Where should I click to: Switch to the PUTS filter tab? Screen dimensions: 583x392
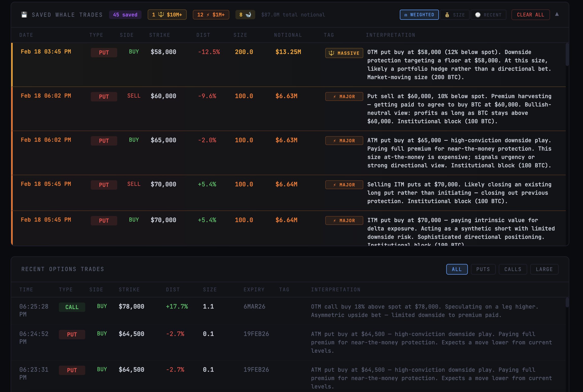pyautogui.click(x=483, y=269)
